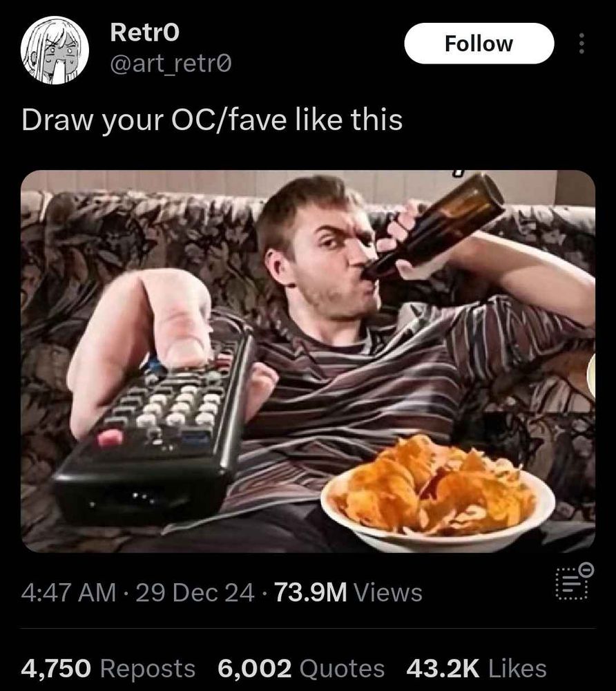Open the 4:47 AM timestamp link

68,592
